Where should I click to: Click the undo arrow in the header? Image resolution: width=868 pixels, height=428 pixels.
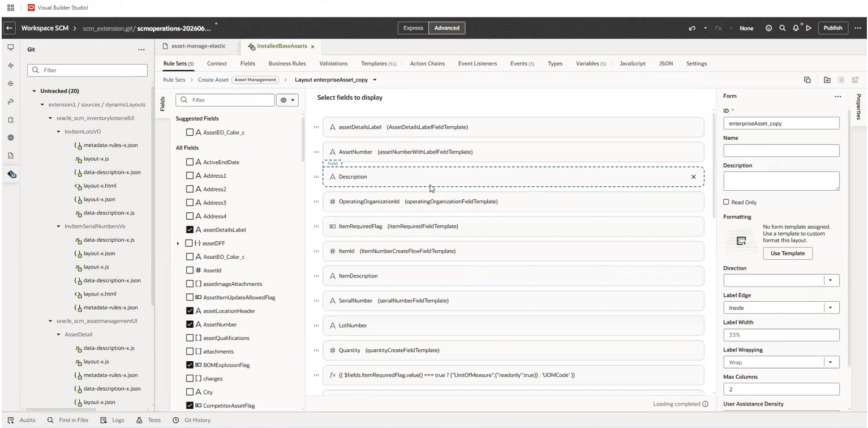(692, 28)
